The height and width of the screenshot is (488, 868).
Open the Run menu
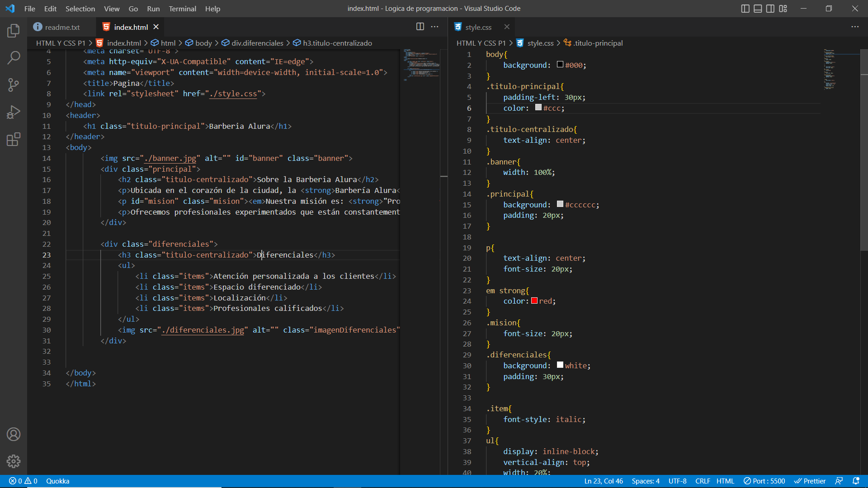[153, 9]
